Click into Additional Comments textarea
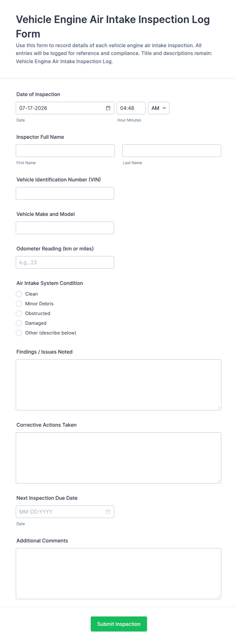The image size is (235, 644). [119, 574]
